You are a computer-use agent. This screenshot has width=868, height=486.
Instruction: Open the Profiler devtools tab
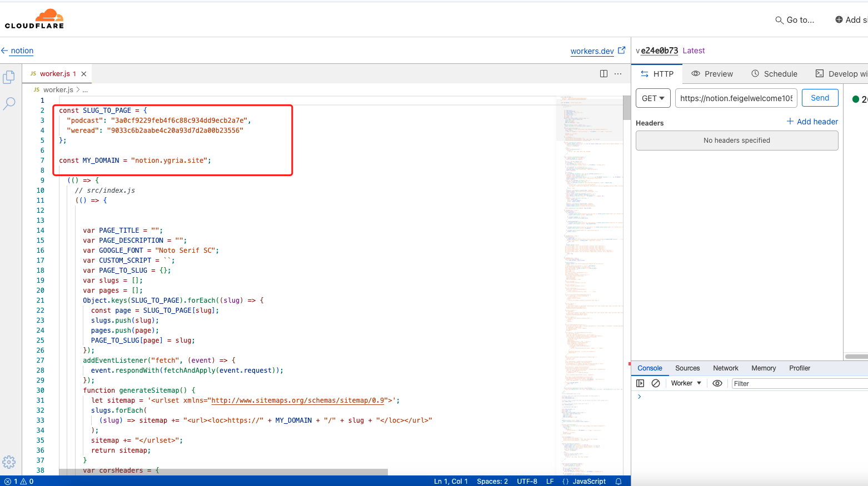point(800,368)
